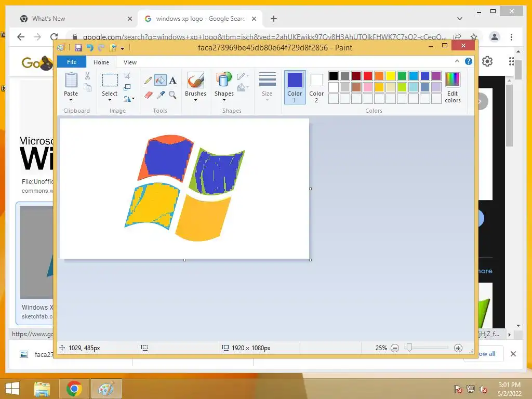Open Chrome three-dot menu
Screen dimensions: 532x399
point(511,37)
